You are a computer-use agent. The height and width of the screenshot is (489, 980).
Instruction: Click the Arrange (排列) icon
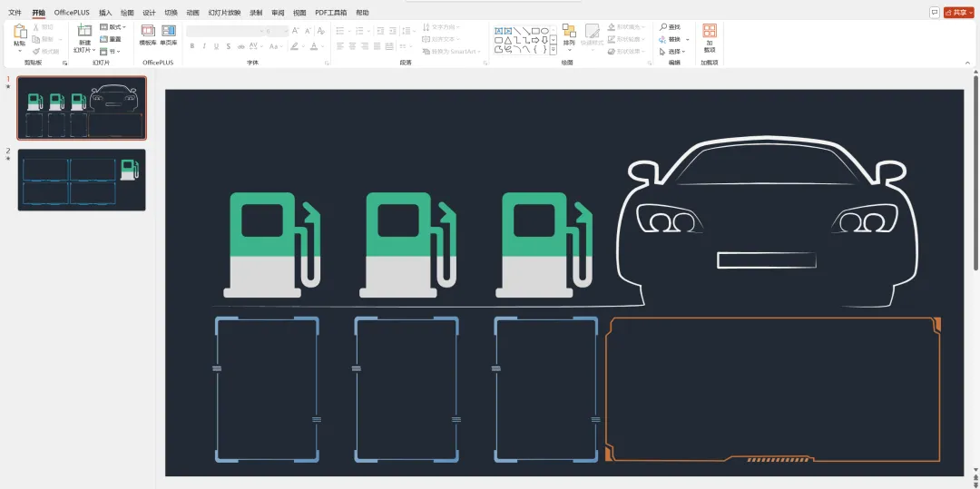click(x=569, y=33)
